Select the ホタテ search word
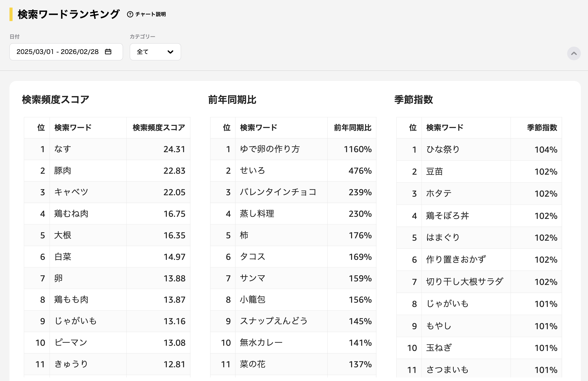This screenshot has width=588, height=381. (x=439, y=194)
